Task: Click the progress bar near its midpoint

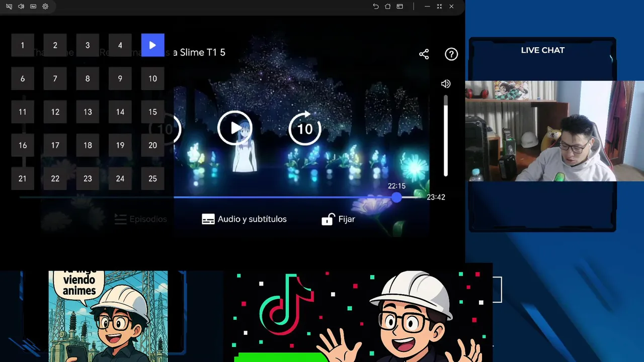Action: [x=222, y=198]
